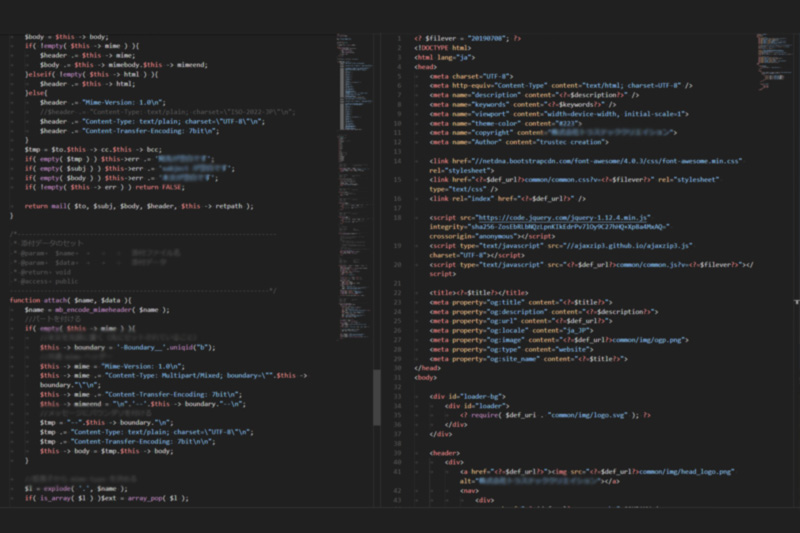Click the right editor pane's code minimap
800x533 pixels.
point(774,61)
